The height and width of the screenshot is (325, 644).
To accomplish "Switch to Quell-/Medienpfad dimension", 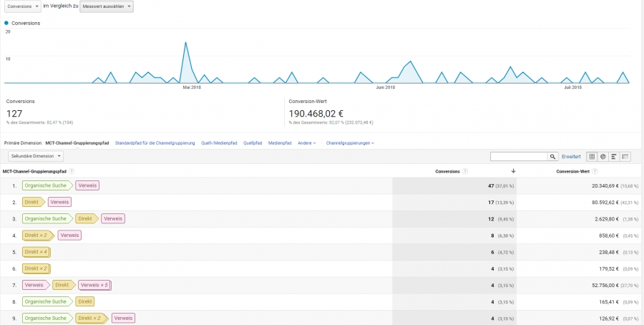I will pos(219,143).
